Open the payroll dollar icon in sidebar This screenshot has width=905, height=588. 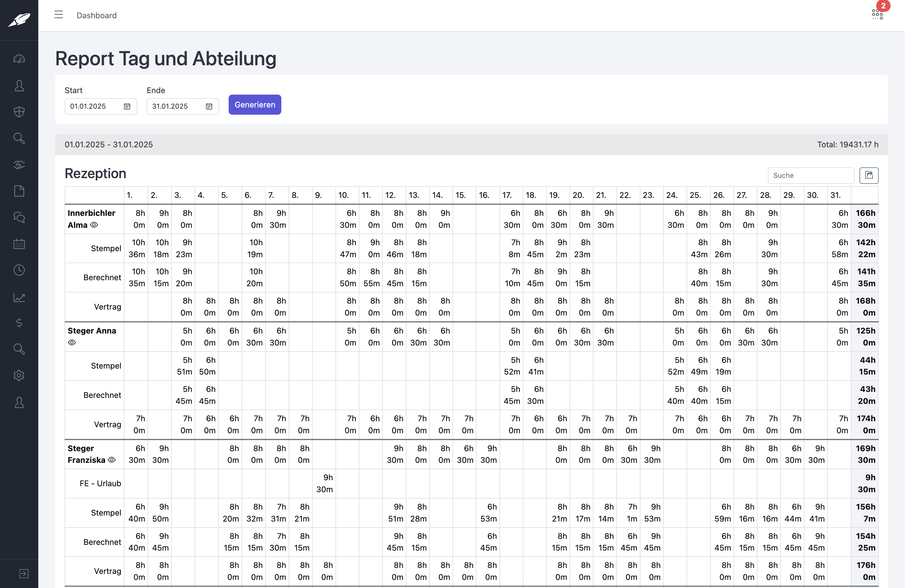click(19, 323)
